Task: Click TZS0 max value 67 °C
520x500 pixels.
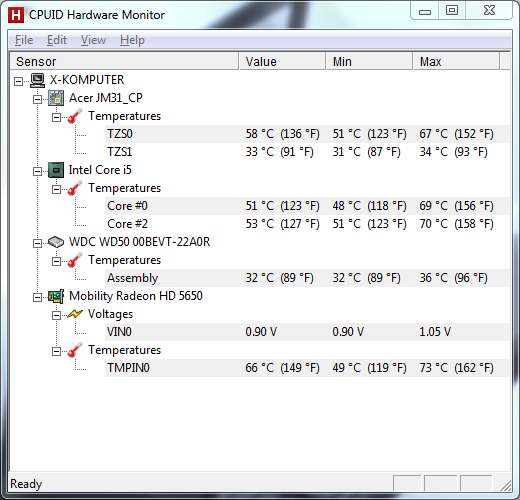Action: (456, 134)
